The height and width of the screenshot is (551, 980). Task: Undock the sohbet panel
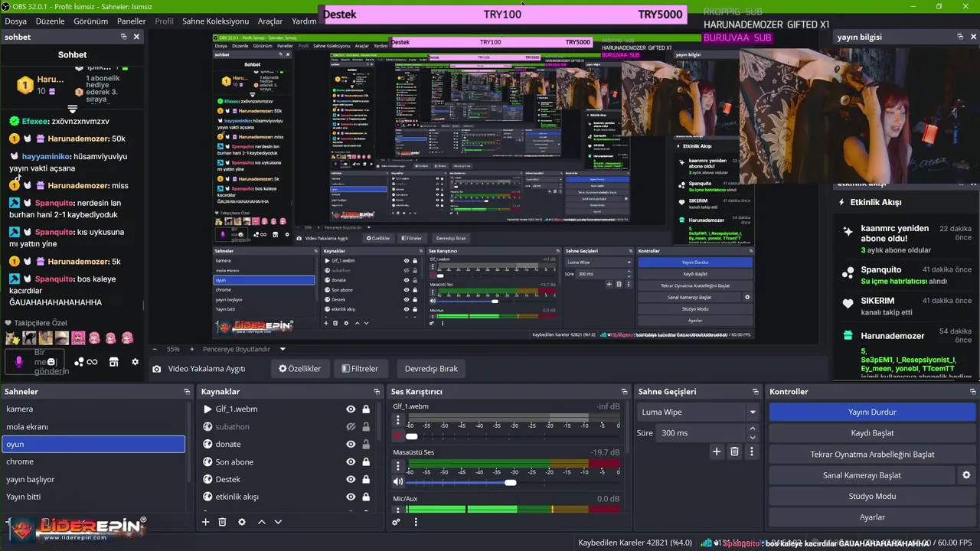coord(124,37)
